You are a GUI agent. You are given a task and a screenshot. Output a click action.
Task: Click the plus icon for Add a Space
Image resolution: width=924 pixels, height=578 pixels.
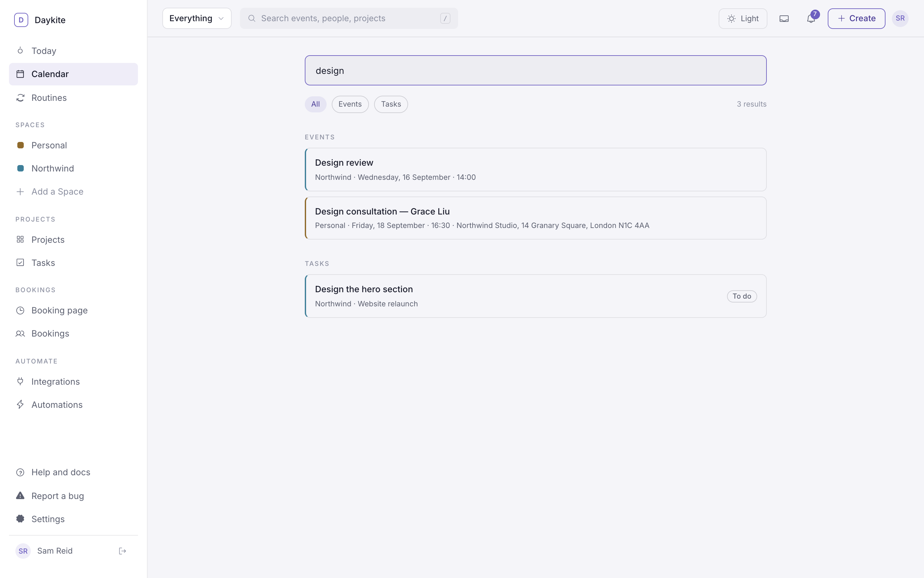click(x=20, y=191)
